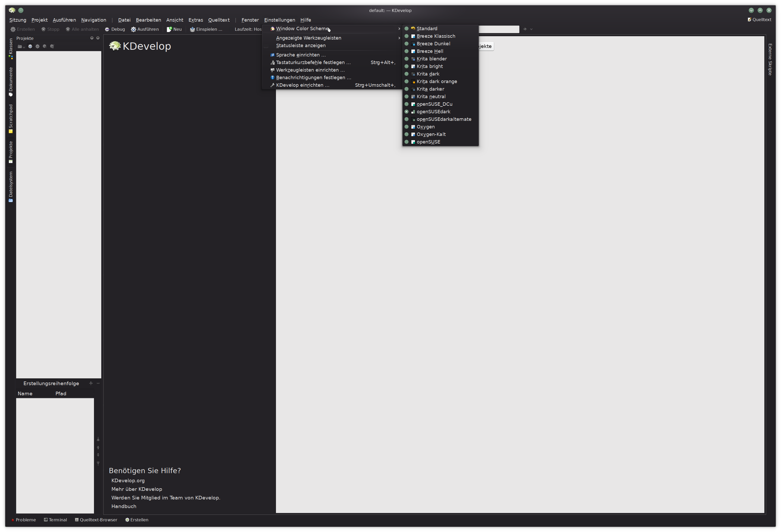Open the Dokumente side panel tab

pyautogui.click(x=11, y=82)
